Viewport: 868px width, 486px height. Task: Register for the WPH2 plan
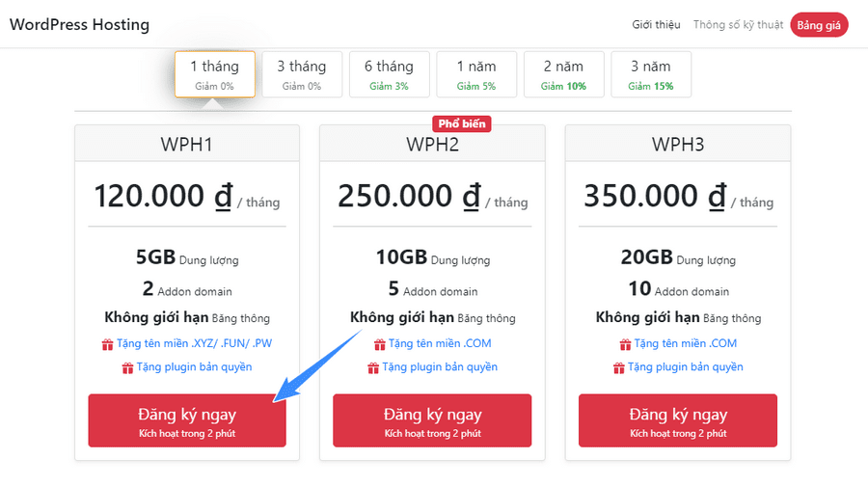[432, 420]
